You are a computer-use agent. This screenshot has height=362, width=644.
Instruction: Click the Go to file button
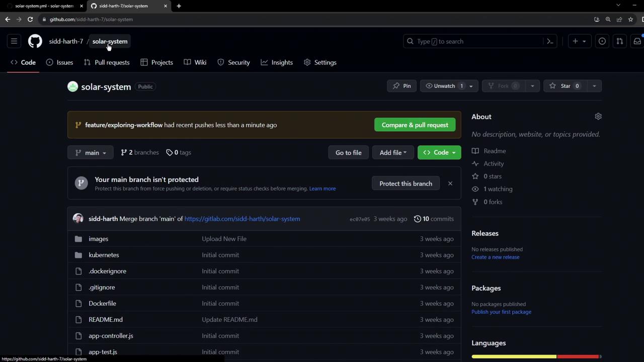coord(349,152)
